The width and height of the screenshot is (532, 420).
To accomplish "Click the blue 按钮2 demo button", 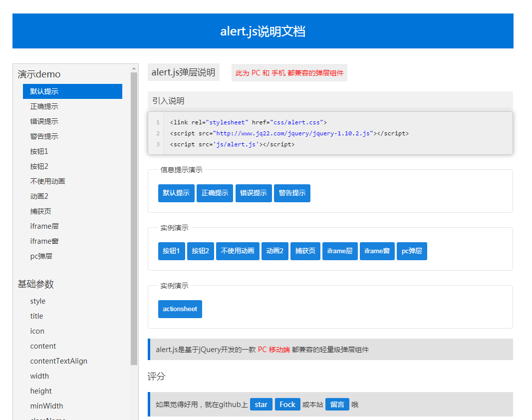I will (201, 251).
